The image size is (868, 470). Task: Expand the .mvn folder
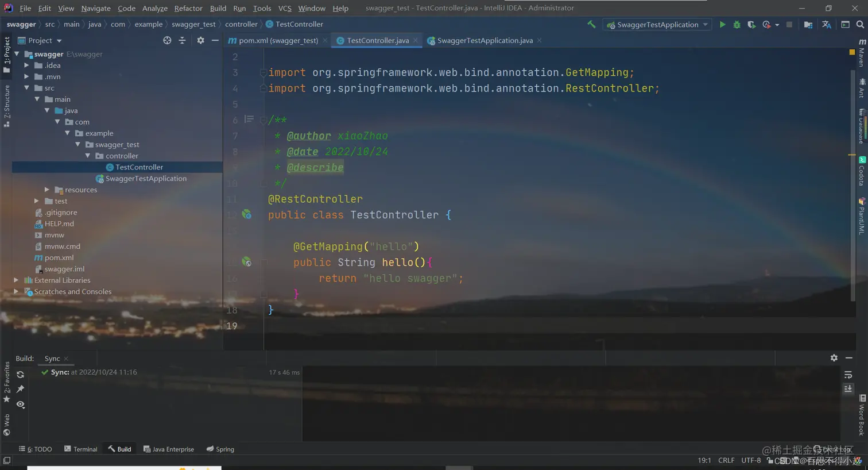click(x=26, y=76)
